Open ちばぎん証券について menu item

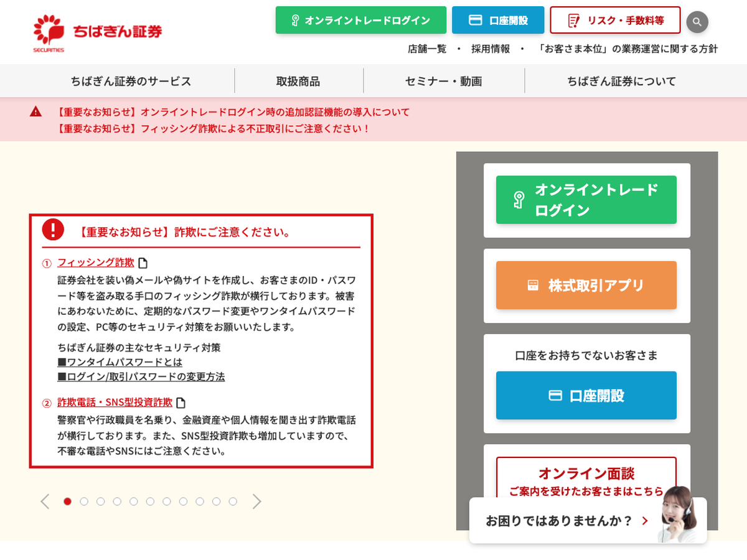(621, 81)
